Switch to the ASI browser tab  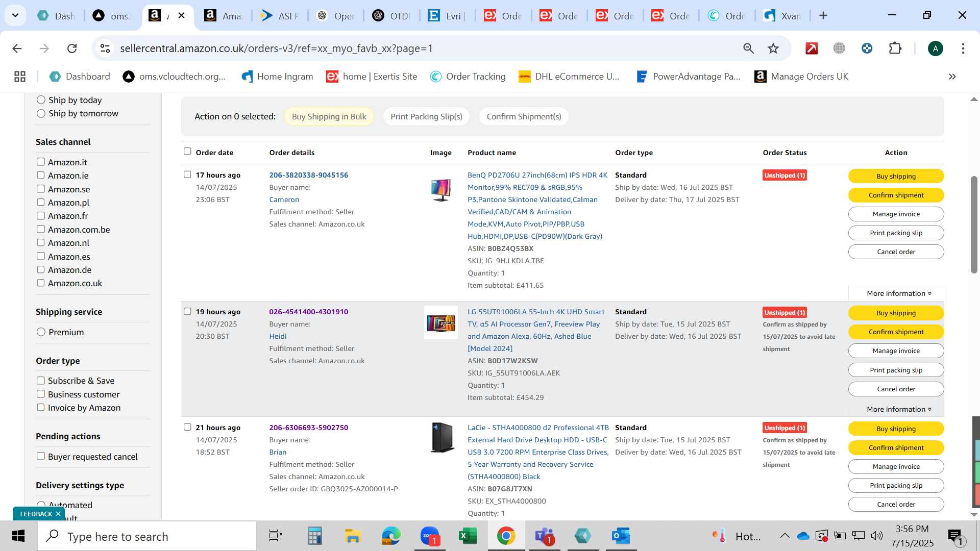[x=280, y=16]
